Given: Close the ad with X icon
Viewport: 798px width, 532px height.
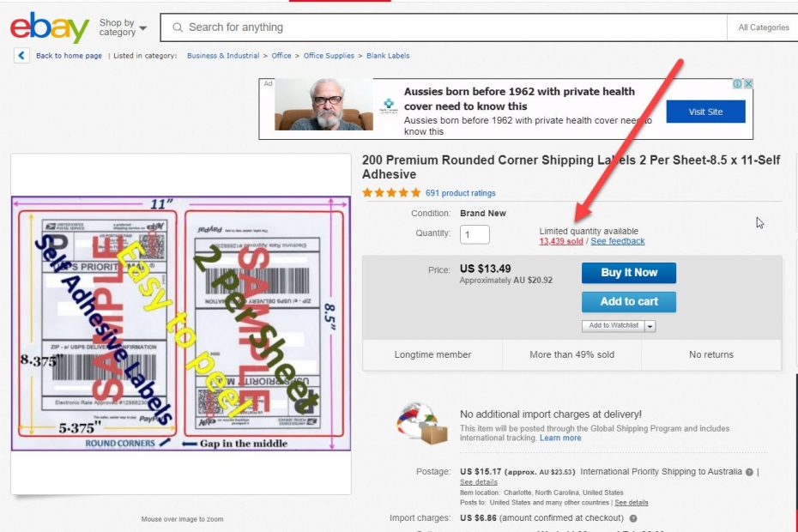Looking at the screenshot, I should [748, 84].
